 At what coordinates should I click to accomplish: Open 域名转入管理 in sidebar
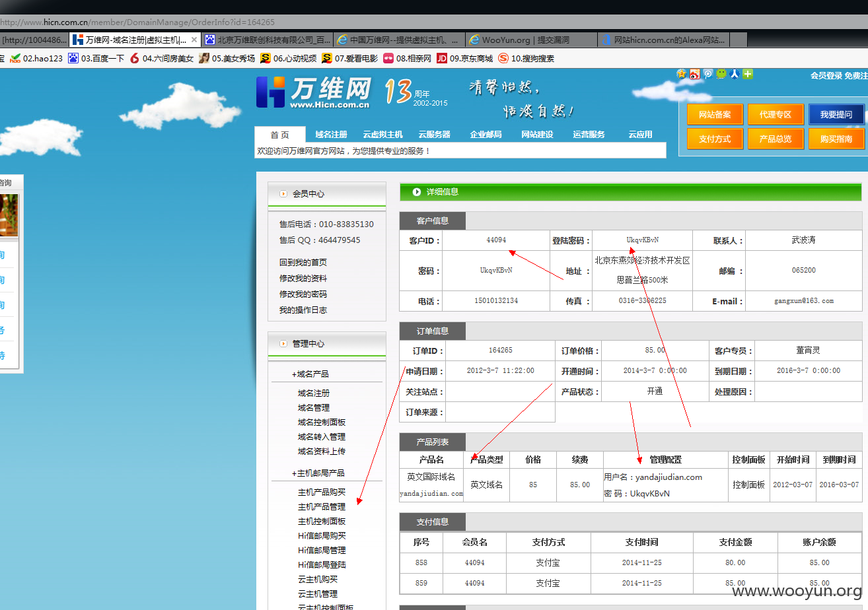tap(322, 437)
